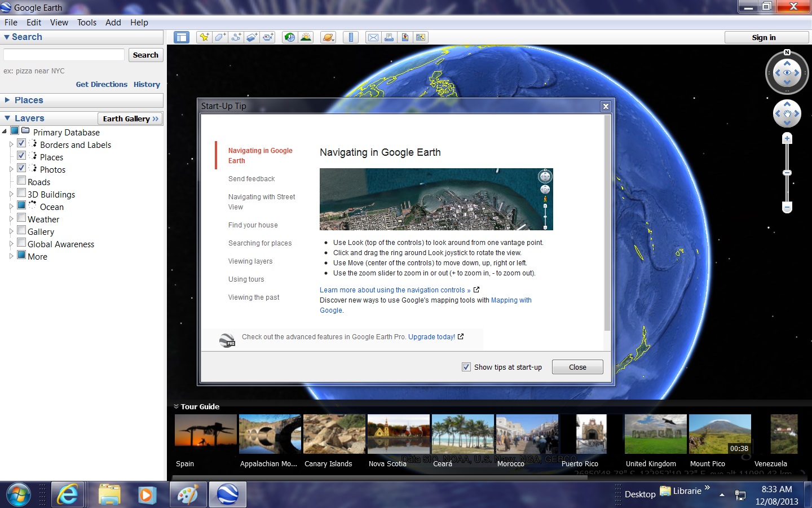Uncheck the Borders and Labels layer

pyautogui.click(x=21, y=143)
